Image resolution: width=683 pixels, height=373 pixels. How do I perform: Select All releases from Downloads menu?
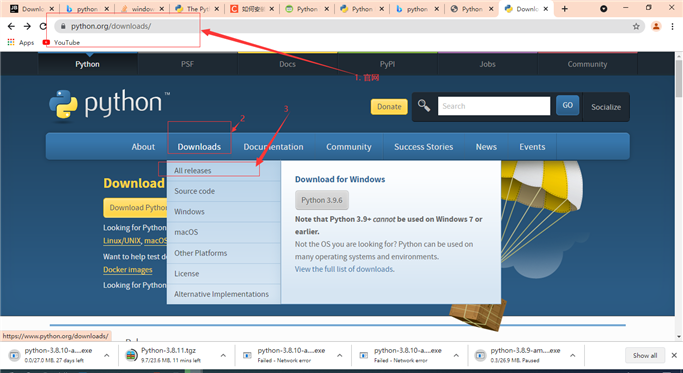(193, 170)
